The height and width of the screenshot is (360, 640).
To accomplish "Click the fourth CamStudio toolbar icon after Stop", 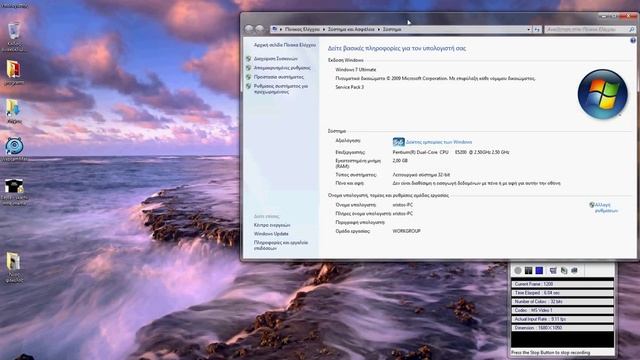I will [x=553, y=270].
